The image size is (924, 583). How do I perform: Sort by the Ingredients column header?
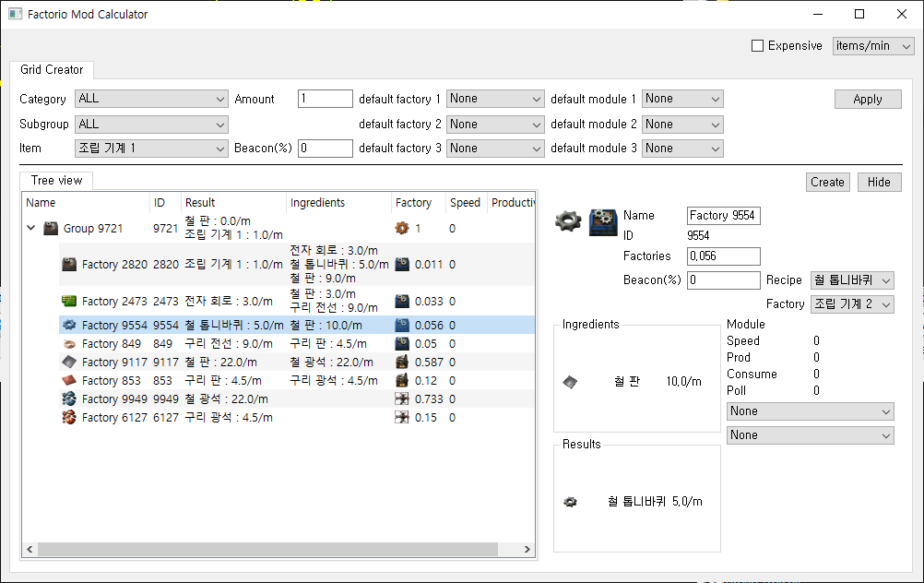[x=338, y=202]
